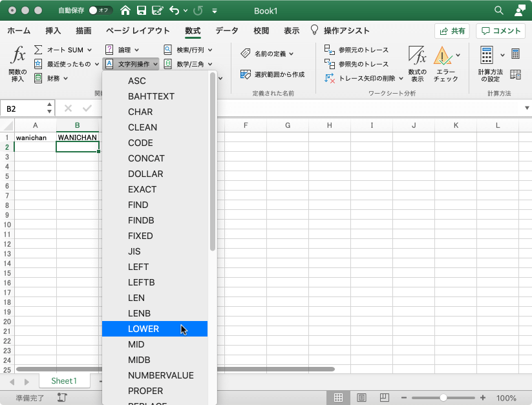Open 計算方法の設定 calculator icon
The width and height of the screenshot is (532, 405).
click(487, 56)
